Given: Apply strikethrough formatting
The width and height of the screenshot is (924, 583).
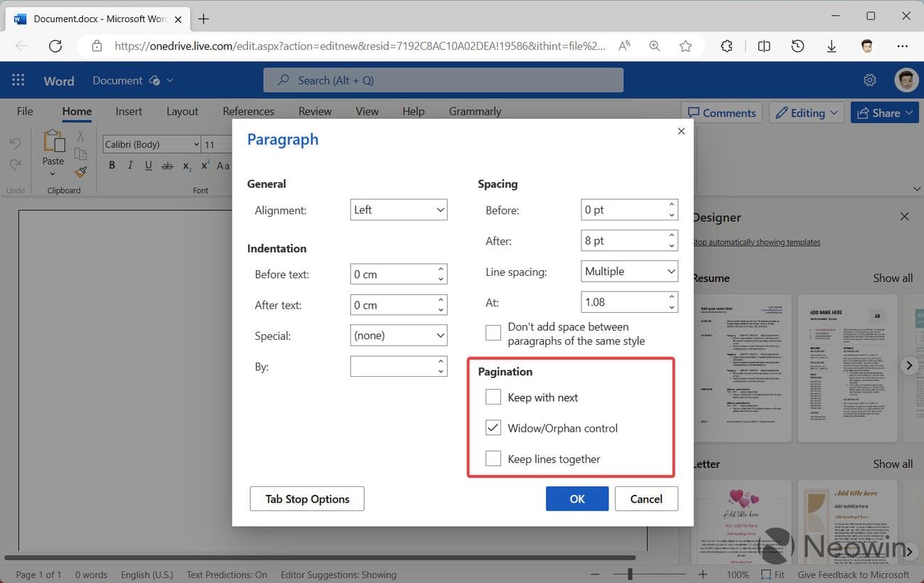Looking at the screenshot, I should pos(167,165).
